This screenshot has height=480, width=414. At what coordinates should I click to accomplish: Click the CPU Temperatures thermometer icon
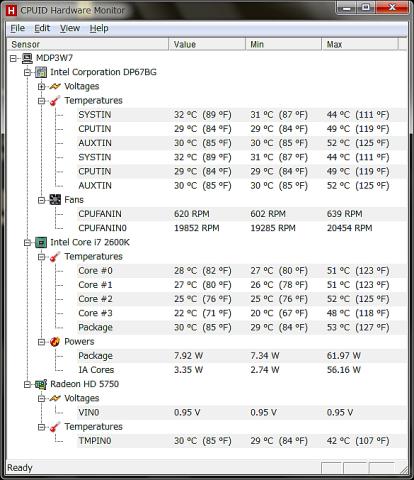55,257
